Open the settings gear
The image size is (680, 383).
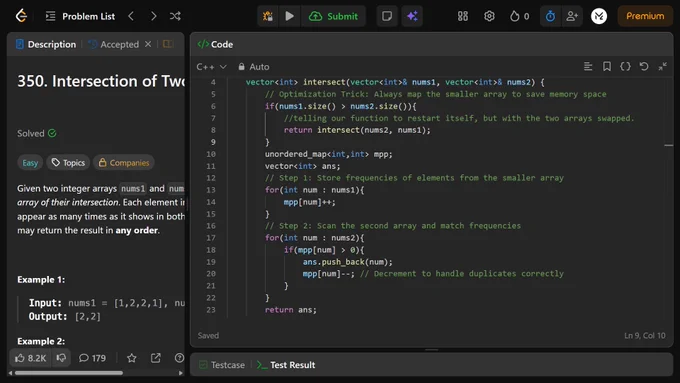point(489,16)
